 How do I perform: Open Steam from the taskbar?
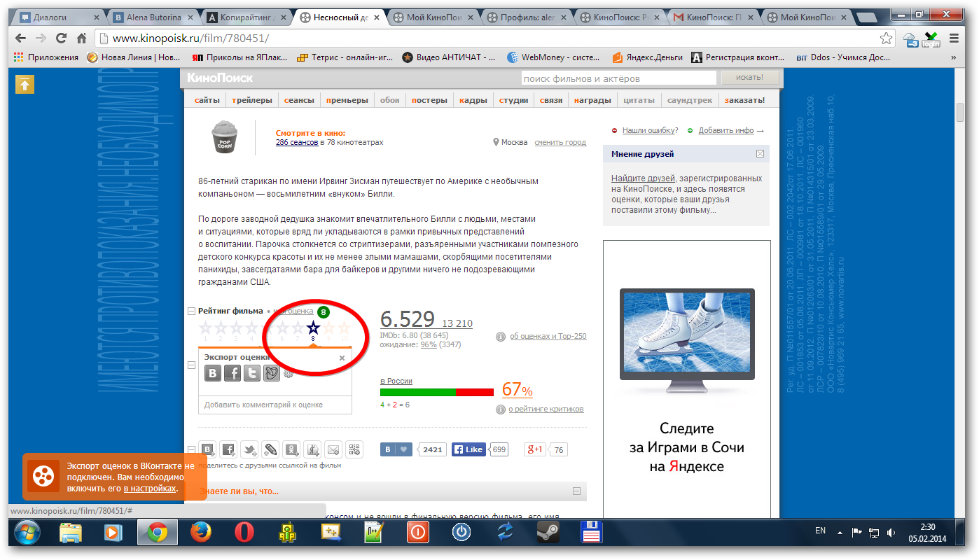[547, 533]
